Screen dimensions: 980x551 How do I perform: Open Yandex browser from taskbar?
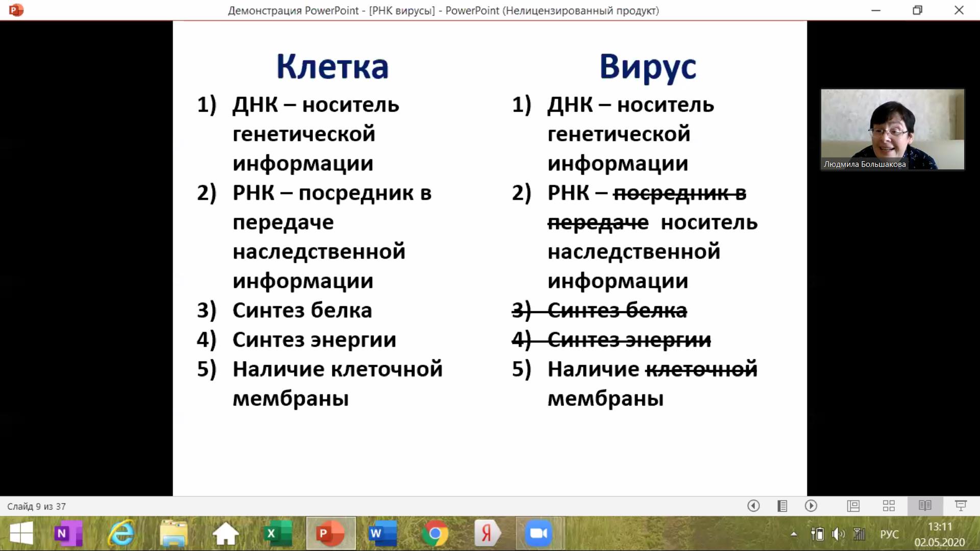[487, 534]
